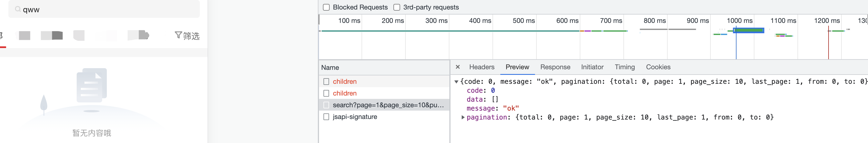Screen dimensions: 868x143
Task: Click the filter funnel icon
Action: point(178,35)
